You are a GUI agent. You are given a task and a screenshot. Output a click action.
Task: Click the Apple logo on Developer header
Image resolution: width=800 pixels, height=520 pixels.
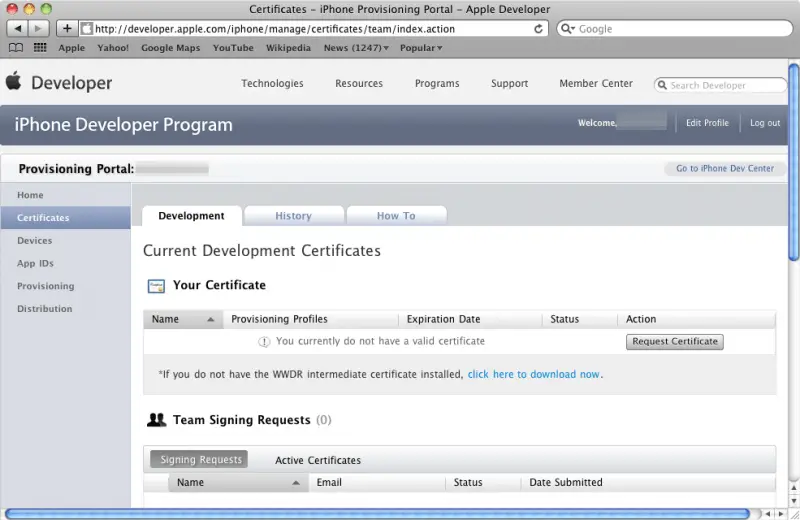click(x=13, y=82)
